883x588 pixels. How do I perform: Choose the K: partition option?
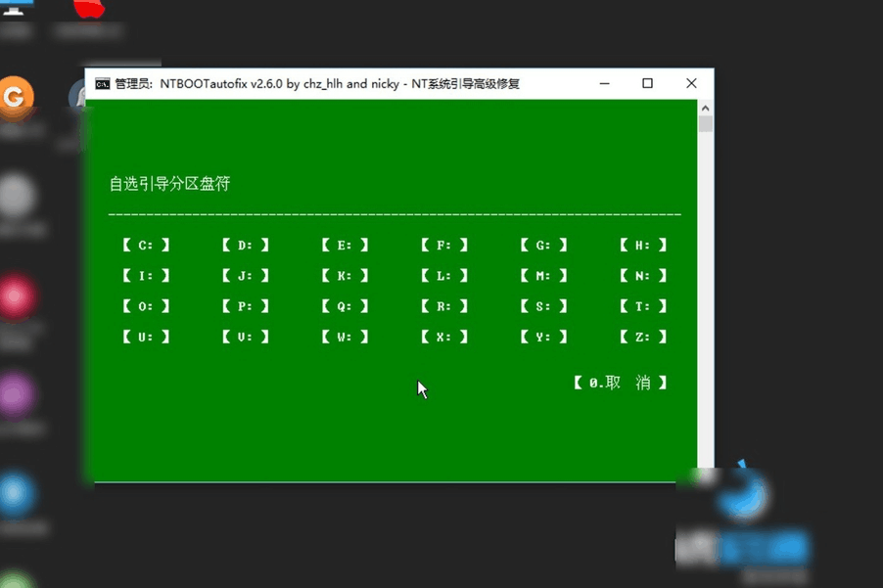pyautogui.click(x=345, y=276)
